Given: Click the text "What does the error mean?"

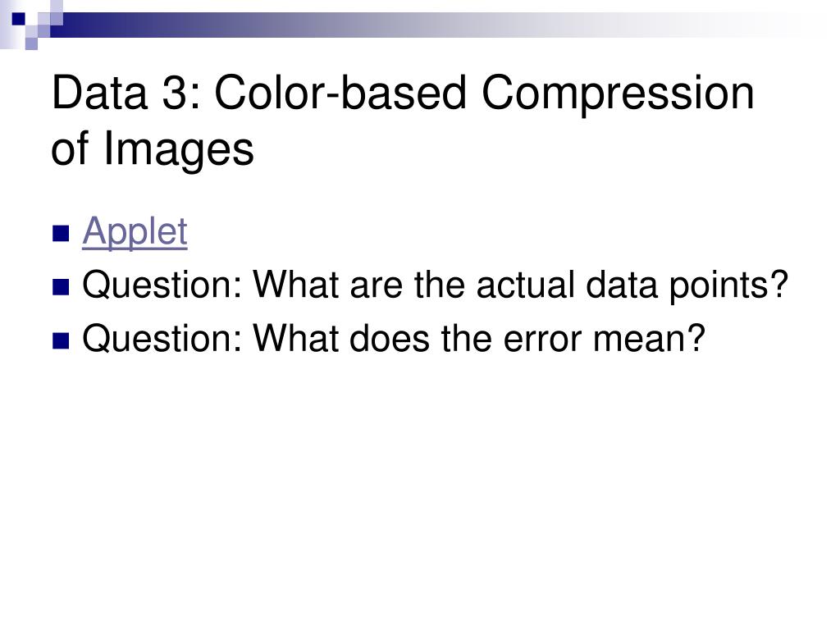Looking at the screenshot, I should (x=478, y=339).
